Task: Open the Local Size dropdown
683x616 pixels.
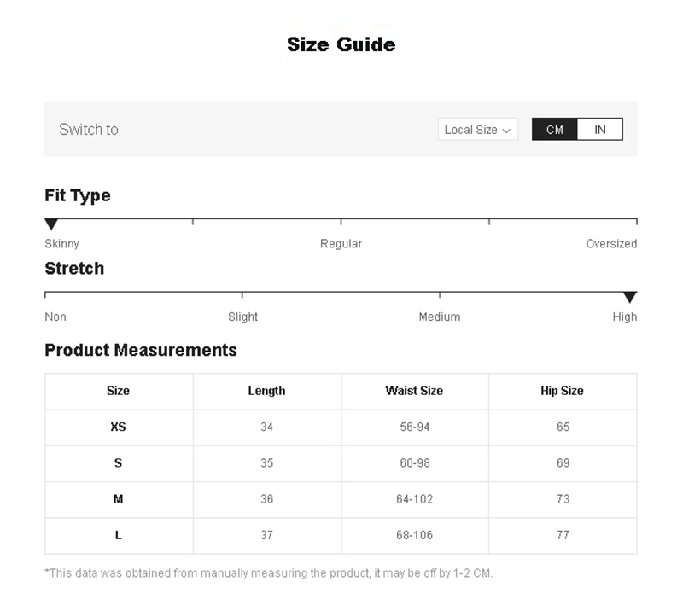Action: coord(477,130)
